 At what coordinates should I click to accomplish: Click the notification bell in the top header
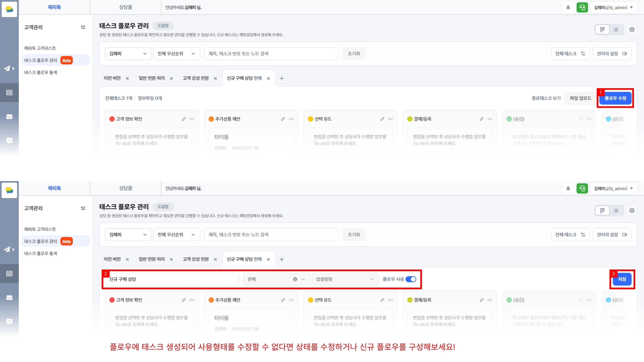(x=568, y=8)
